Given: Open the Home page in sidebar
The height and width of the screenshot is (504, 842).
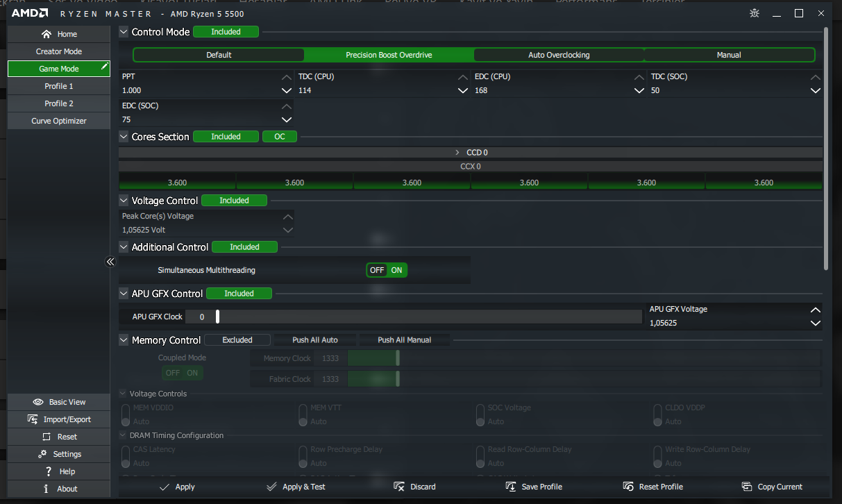Looking at the screenshot, I should coord(59,34).
